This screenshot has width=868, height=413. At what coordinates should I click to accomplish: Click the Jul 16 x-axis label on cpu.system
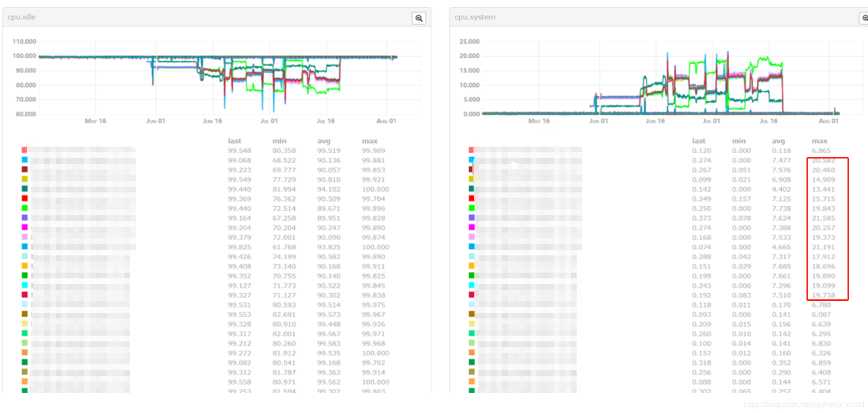point(768,121)
